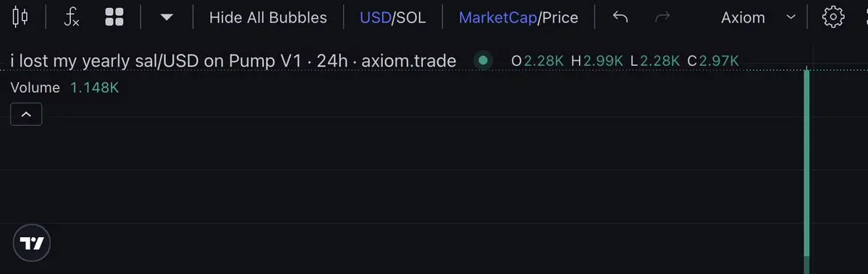Expand the downward arrow dropdown in toolbar
This screenshot has height=274, width=868.
(x=167, y=17)
